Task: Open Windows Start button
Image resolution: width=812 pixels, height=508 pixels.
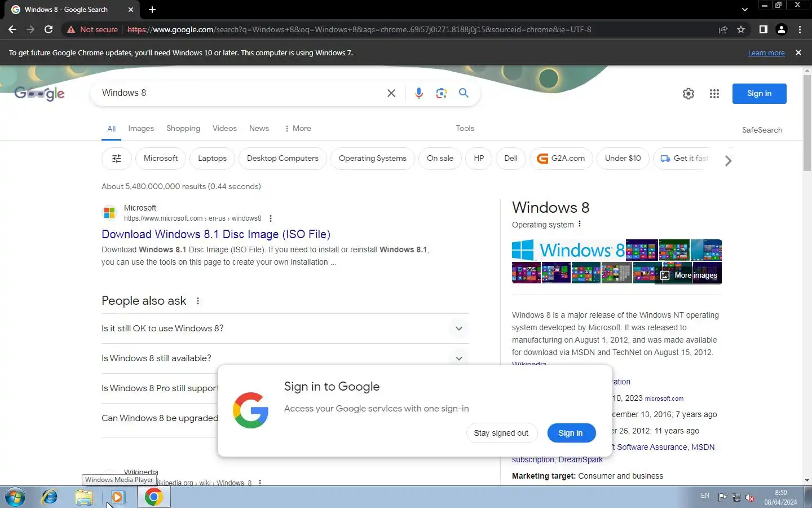Action: coord(15,497)
